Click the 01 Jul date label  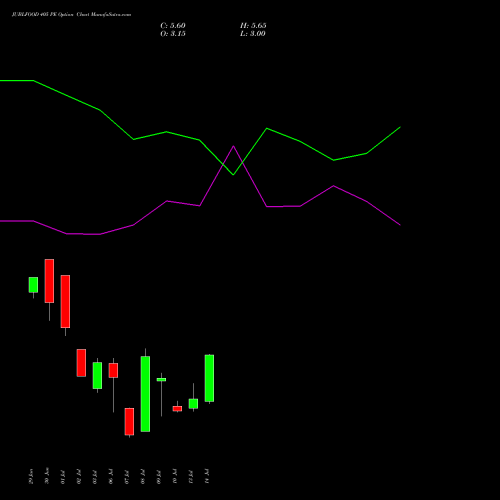pyautogui.click(x=63, y=477)
